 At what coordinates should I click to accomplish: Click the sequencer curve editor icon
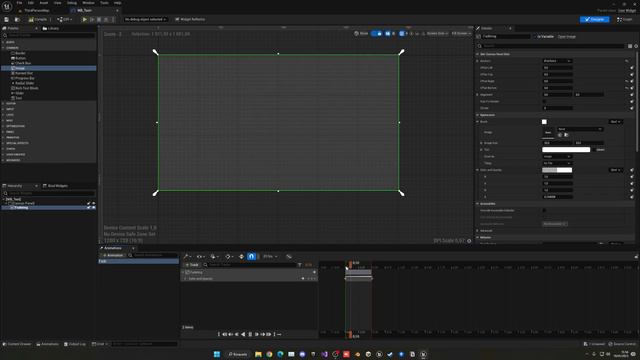point(289,256)
